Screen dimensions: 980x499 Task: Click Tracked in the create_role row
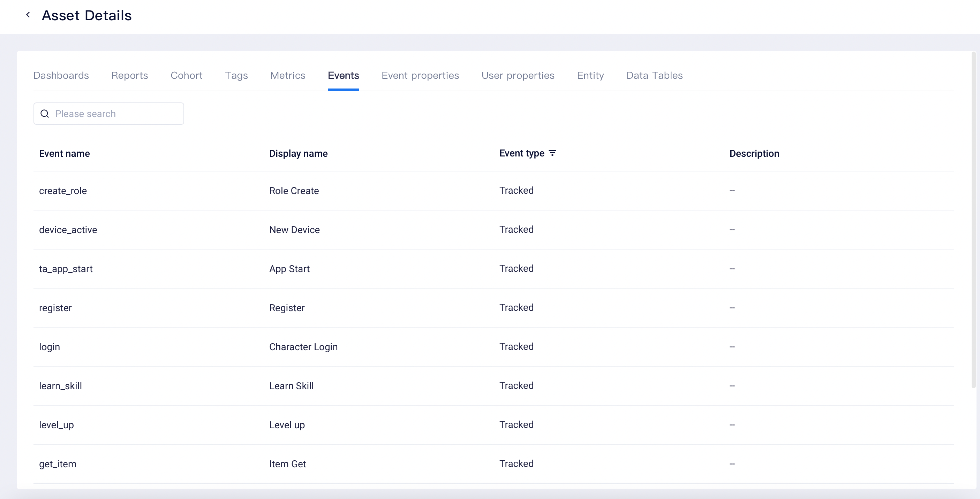[x=517, y=190]
